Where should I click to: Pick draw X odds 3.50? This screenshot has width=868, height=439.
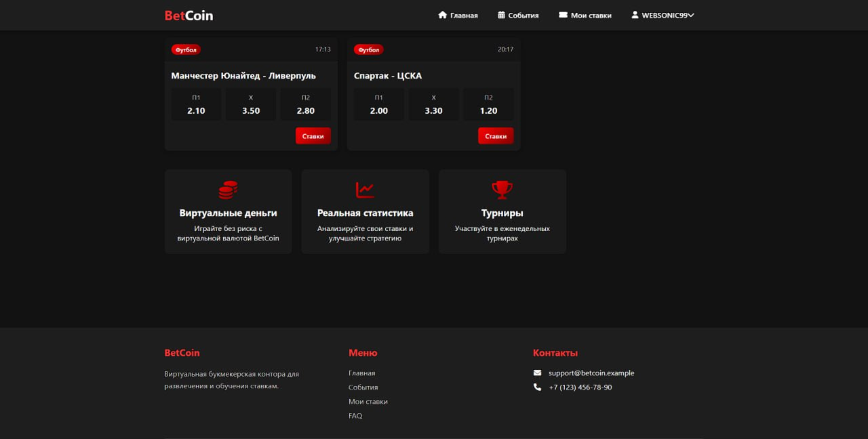[251, 104]
